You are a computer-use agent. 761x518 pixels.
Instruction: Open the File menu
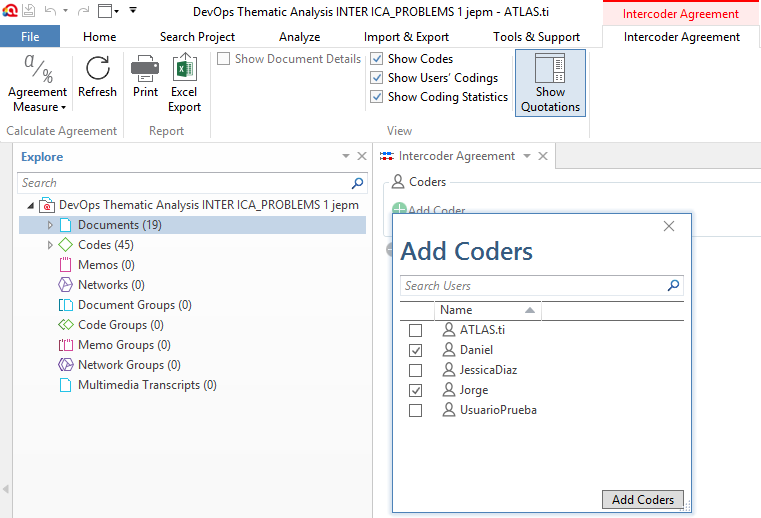point(30,36)
